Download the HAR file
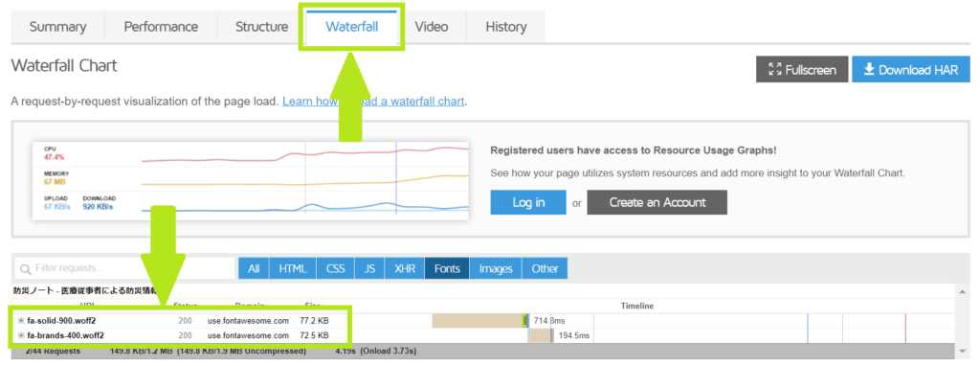The height and width of the screenshot is (366, 980). (x=911, y=69)
